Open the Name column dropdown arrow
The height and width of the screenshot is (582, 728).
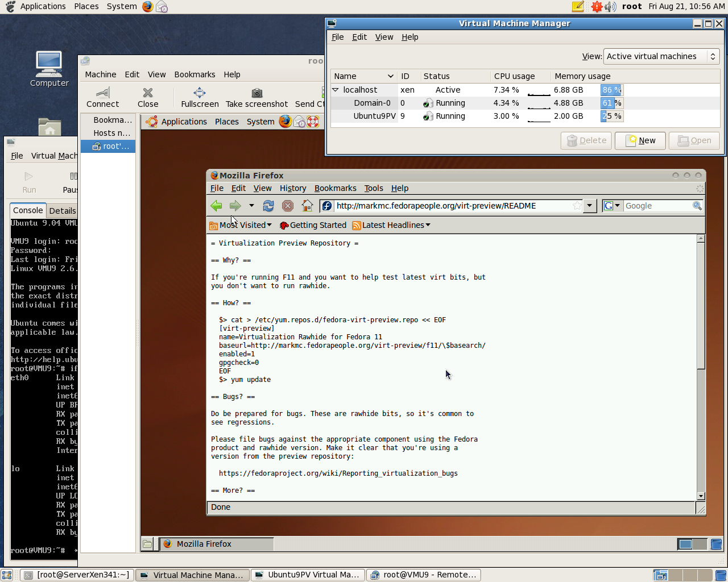point(391,76)
